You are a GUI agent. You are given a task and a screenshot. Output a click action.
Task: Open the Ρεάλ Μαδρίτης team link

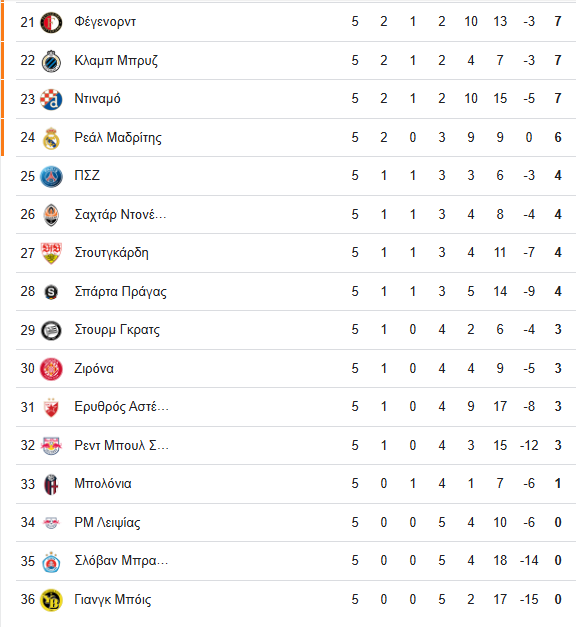[x=118, y=138]
